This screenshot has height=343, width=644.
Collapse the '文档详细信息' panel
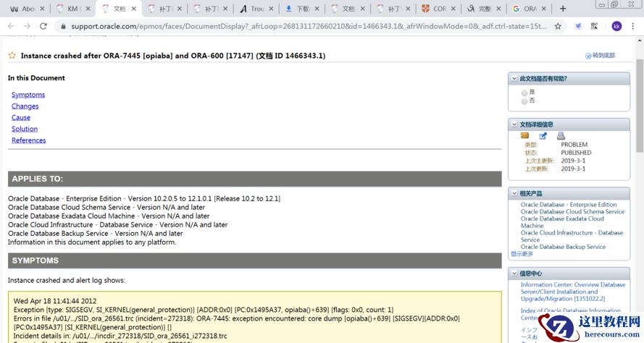click(514, 124)
